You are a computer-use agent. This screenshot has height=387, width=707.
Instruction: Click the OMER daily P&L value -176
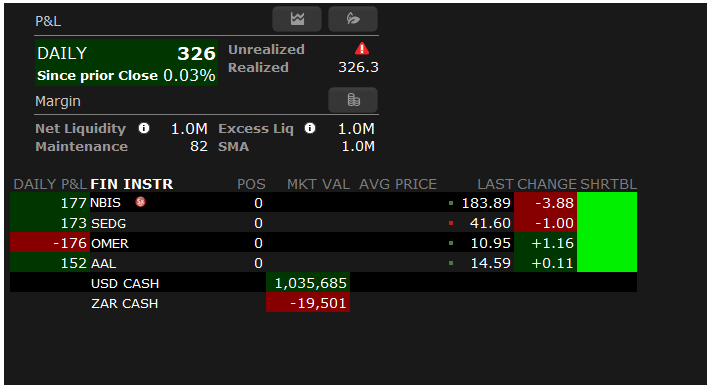tap(70, 243)
